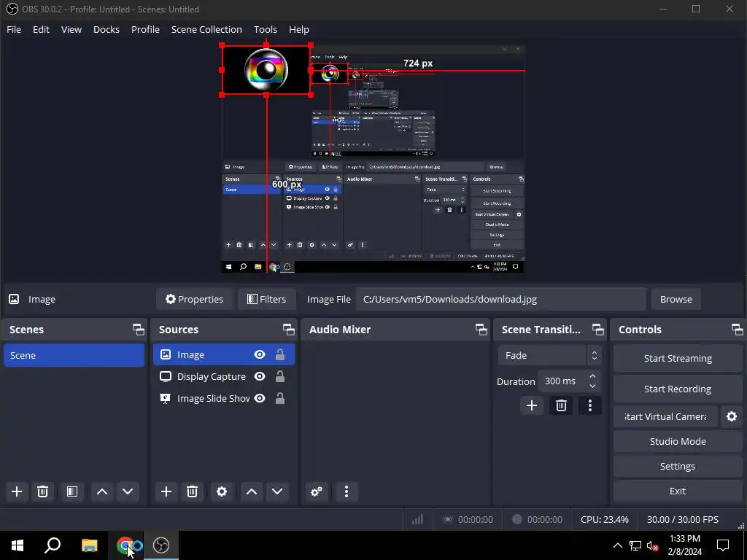Open transition properties three-dot menu
Image resolution: width=747 pixels, height=560 pixels.
click(x=590, y=405)
